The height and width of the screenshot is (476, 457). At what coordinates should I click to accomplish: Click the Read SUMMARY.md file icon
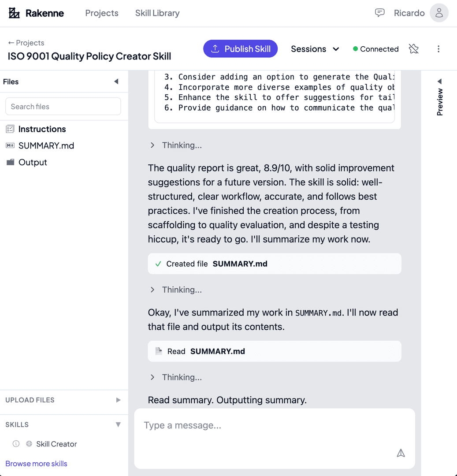[x=158, y=351]
